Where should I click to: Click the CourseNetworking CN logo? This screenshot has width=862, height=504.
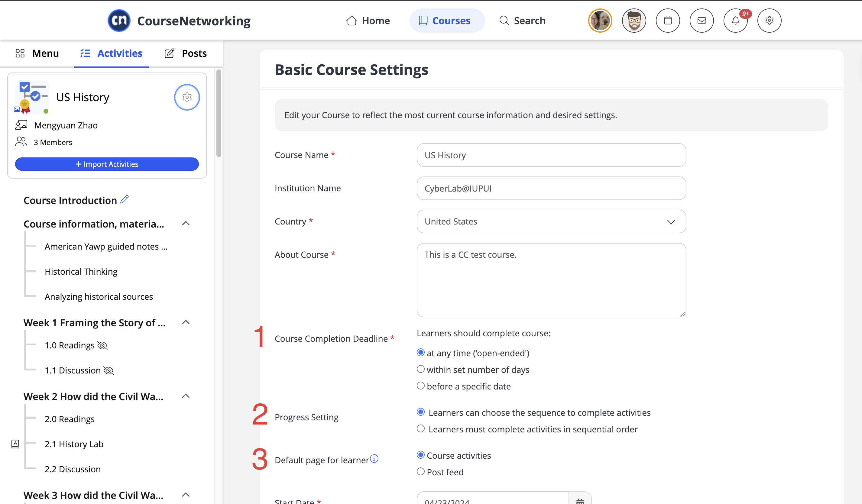pyautogui.click(x=119, y=21)
